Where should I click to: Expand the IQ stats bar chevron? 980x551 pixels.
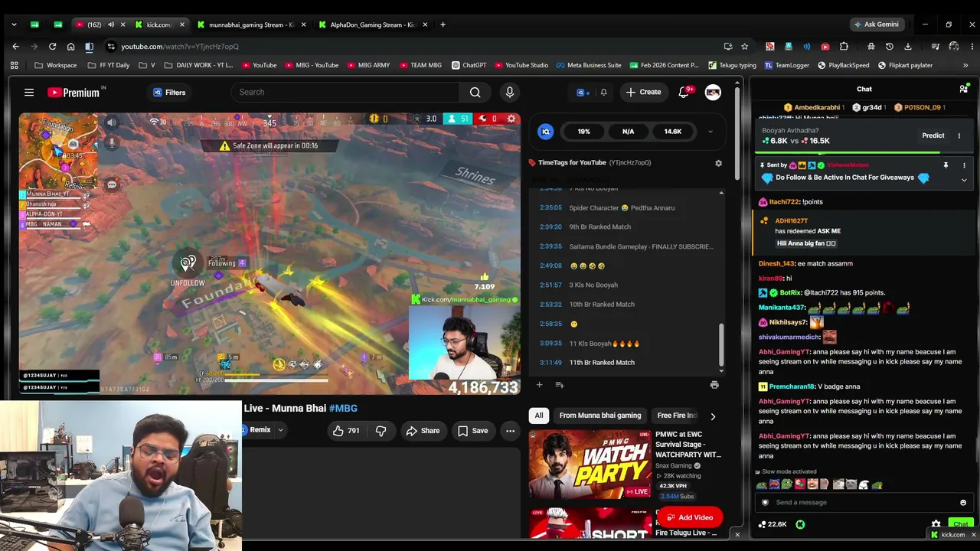click(x=710, y=132)
